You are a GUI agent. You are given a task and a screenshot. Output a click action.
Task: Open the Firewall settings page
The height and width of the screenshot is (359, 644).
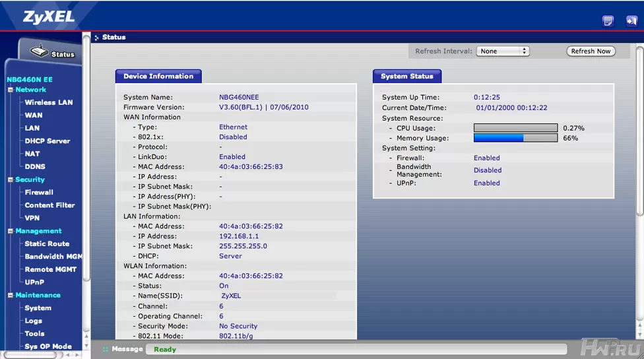[39, 192]
